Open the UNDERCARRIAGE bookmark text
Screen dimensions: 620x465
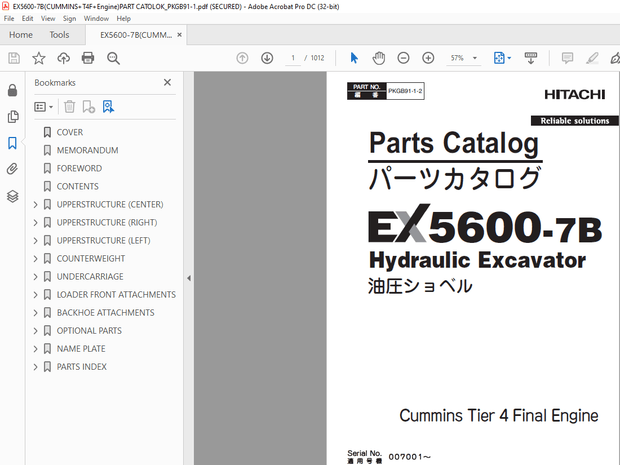[90, 277]
